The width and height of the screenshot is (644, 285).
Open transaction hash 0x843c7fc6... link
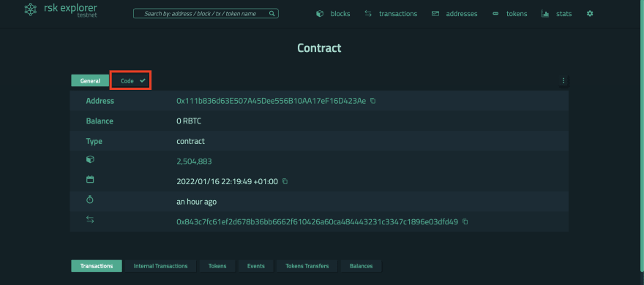click(317, 222)
